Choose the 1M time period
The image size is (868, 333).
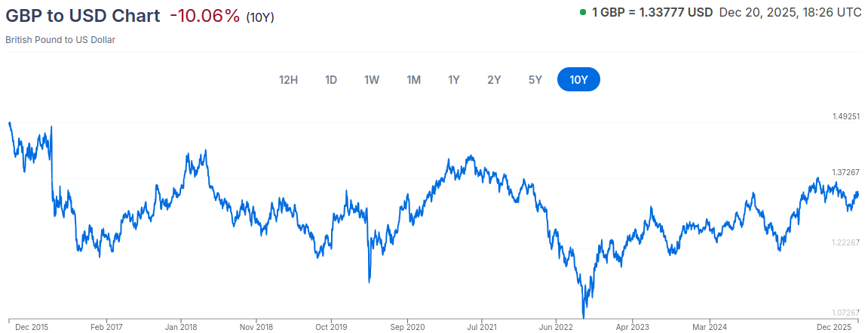tap(413, 79)
